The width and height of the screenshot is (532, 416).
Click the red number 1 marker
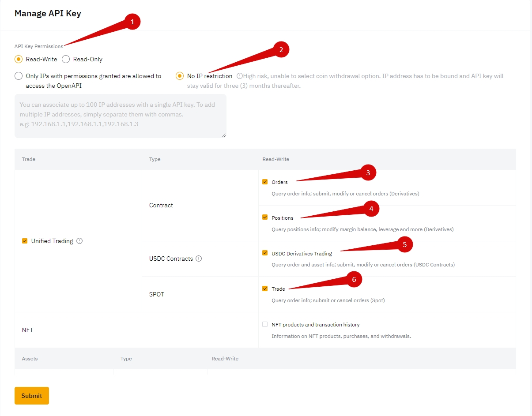coord(132,22)
